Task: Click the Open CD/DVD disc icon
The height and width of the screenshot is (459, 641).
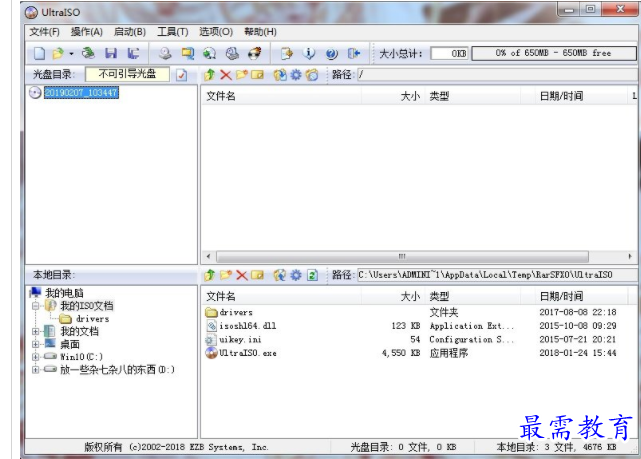Action: point(88,54)
